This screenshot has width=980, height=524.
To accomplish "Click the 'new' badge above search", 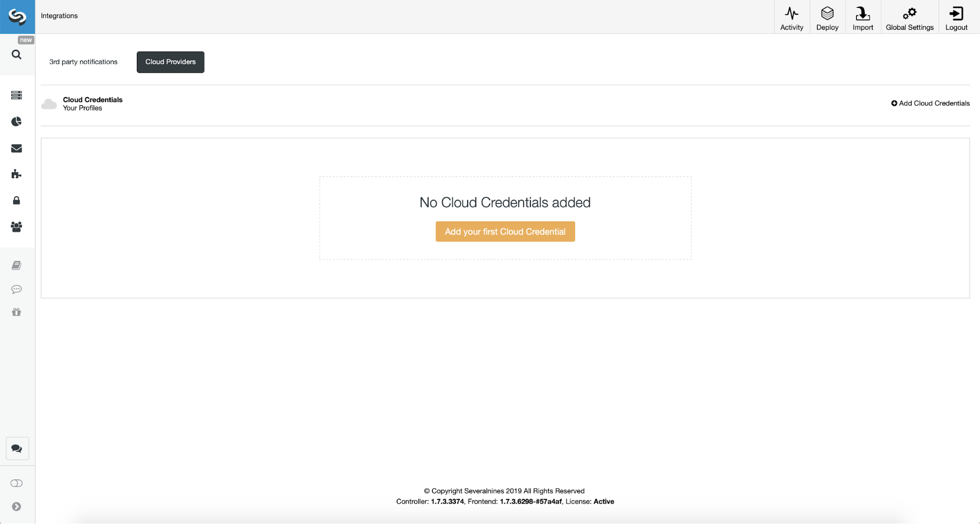I will click(x=26, y=40).
